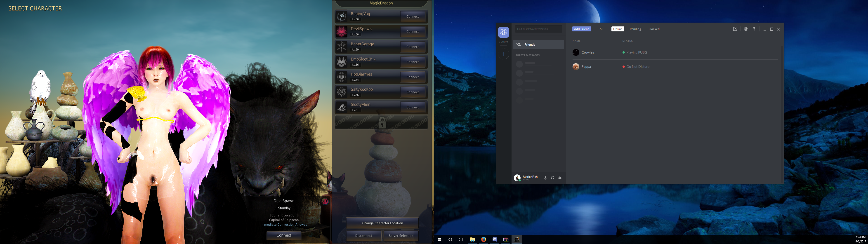This screenshot has width=868, height=244.
Task: Mute microphone in Discord user panel
Action: [x=545, y=178]
